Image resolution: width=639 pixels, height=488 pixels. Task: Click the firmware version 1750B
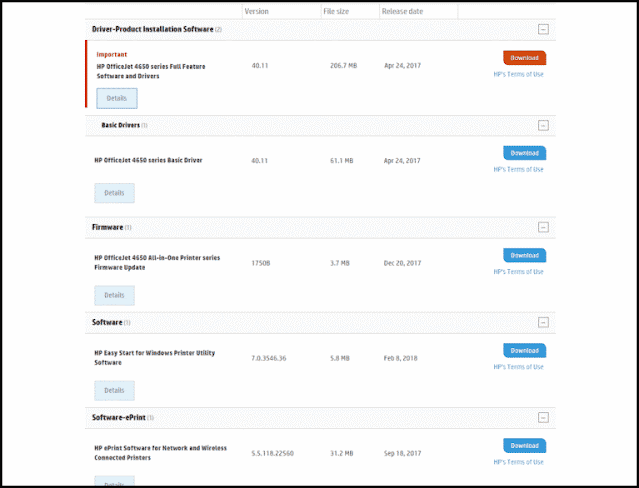[261, 263]
